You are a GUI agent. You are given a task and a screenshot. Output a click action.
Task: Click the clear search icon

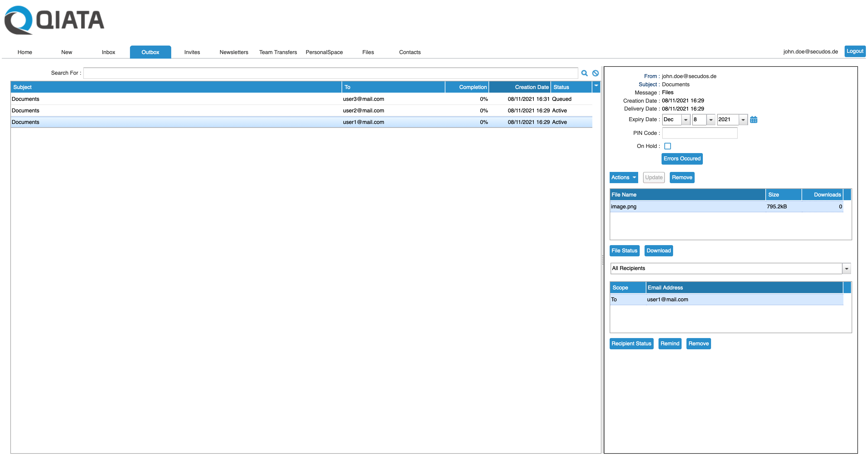coord(595,73)
